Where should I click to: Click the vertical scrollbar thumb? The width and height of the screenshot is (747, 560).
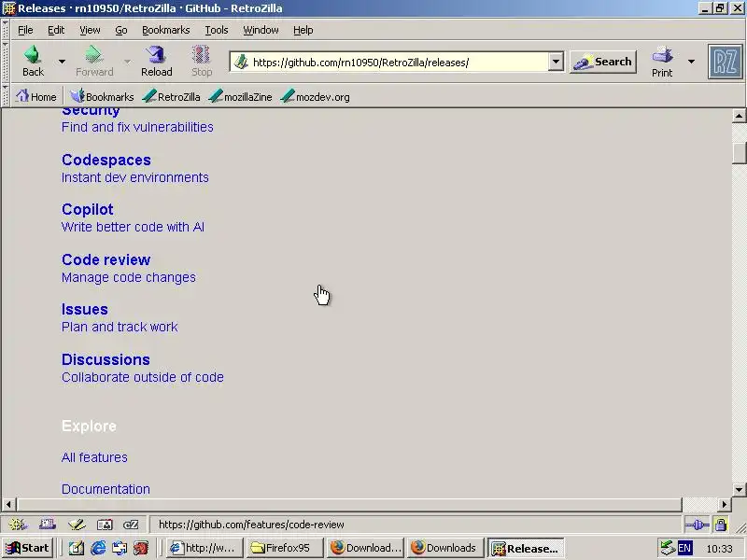(x=739, y=152)
